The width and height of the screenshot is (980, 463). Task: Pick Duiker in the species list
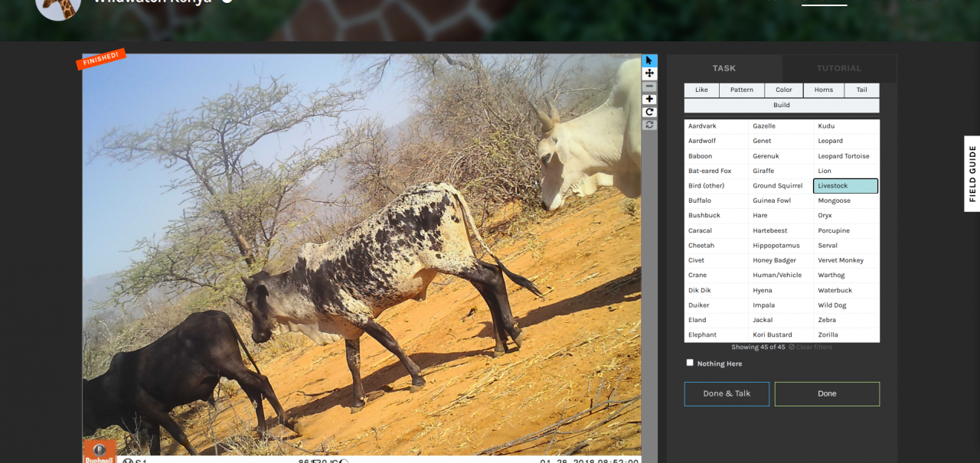pyautogui.click(x=716, y=305)
